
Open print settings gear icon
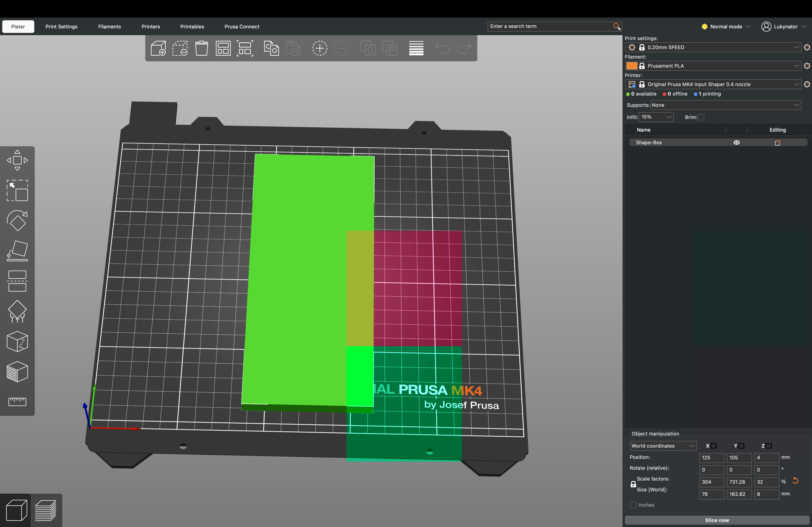pyautogui.click(x=807, y=47)
